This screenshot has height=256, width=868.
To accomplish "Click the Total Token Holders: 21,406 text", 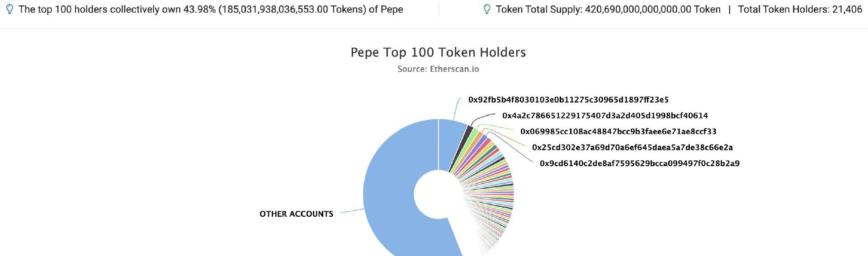I will [800, 9].
